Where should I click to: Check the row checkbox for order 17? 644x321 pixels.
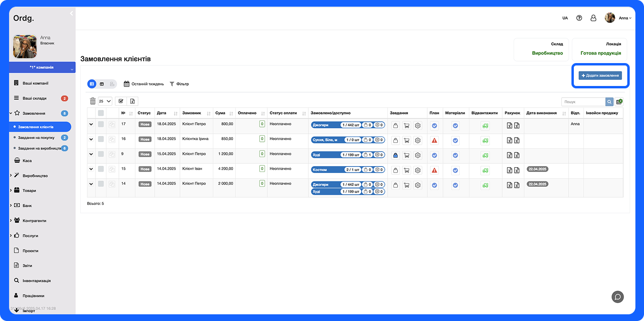pyautogui.click(x=101, y=124)
